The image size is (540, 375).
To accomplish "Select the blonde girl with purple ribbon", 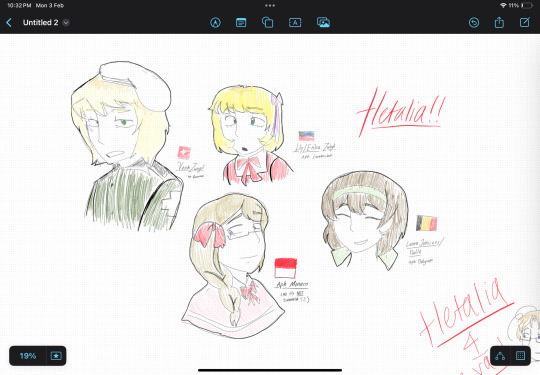I will tap(251, 135).
